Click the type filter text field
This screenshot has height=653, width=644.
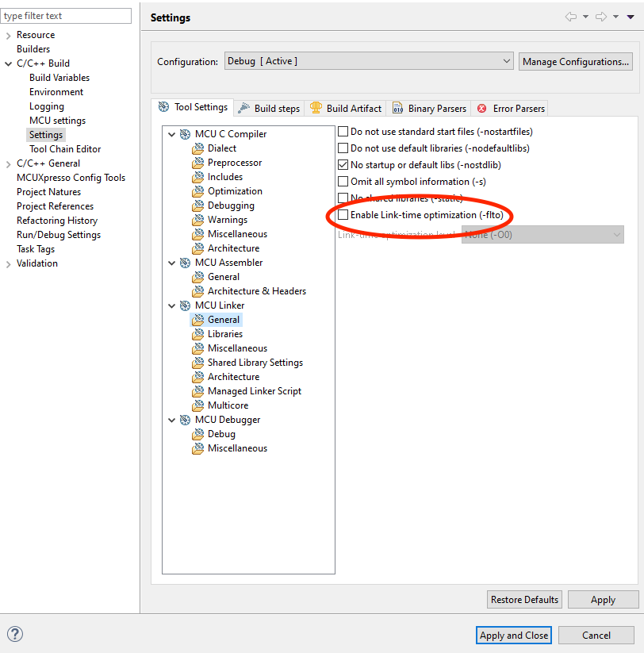coord(66,15)
